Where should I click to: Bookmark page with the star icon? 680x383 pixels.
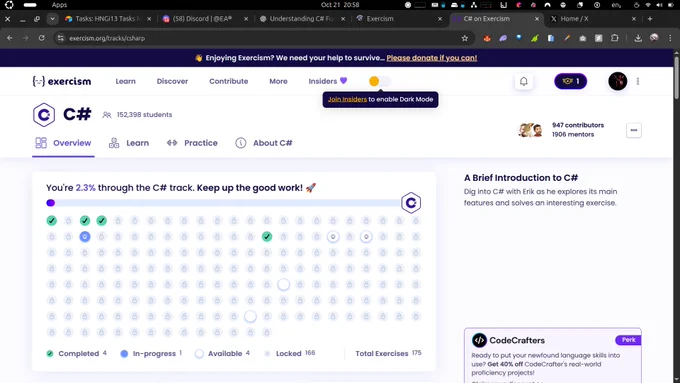tap(464, 38)
